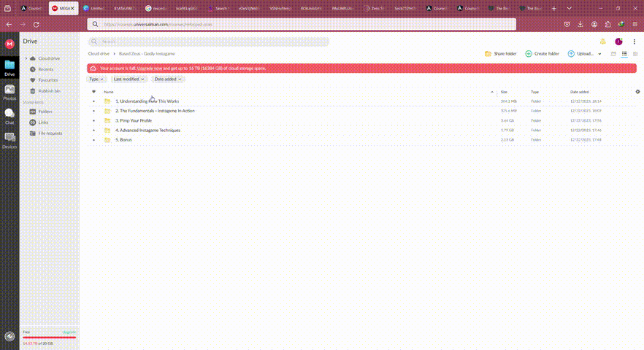644x350 pixels.
Task: Sort by the Name column header
Action: coord(108,92)
